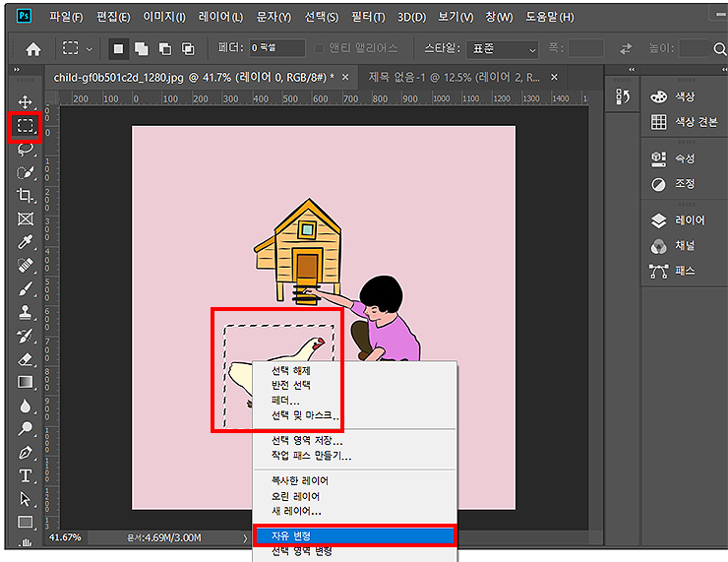Open status bar info arrow
Viewport: 728px width, 562px height.
pyautogui.click(x=245, y=537)
